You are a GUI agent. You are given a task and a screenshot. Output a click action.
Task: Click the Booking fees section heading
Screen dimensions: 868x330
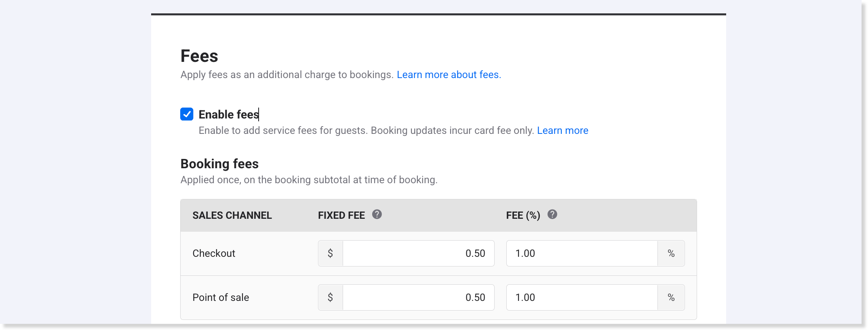pyautogui.click(x=219, y=164)
